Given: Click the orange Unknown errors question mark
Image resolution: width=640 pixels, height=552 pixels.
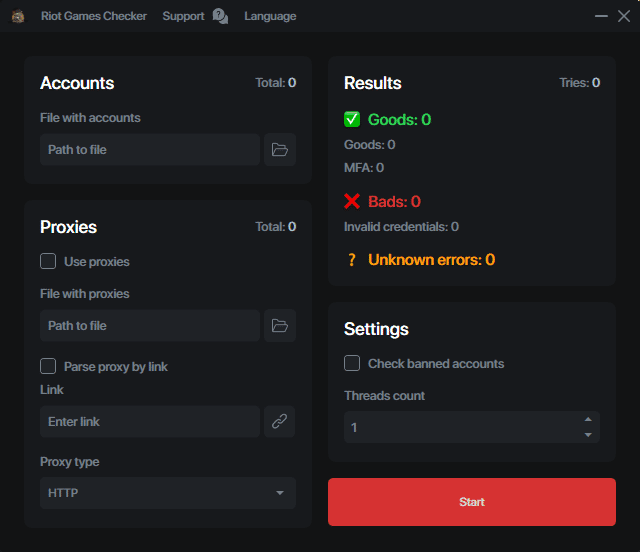Looking at the screenshot, I should [352, 260].
